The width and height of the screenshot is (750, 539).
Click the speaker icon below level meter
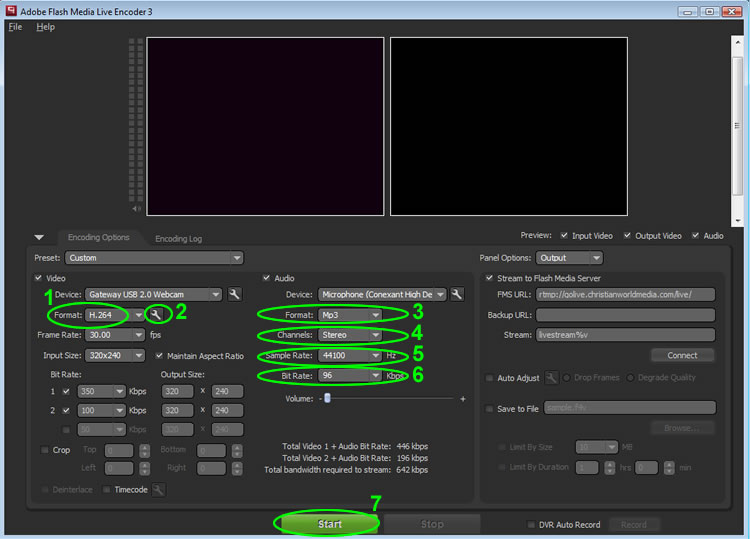click(136, 209)
